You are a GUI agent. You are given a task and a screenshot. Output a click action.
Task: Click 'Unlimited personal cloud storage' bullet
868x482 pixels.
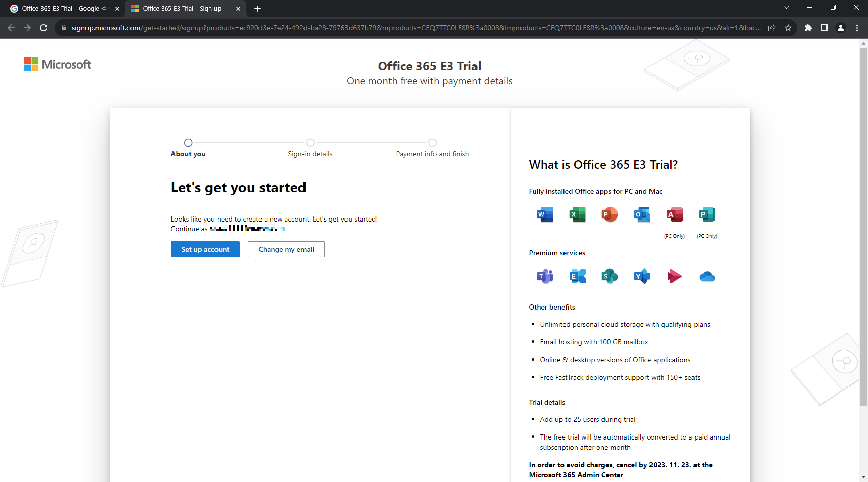point(625,325)
